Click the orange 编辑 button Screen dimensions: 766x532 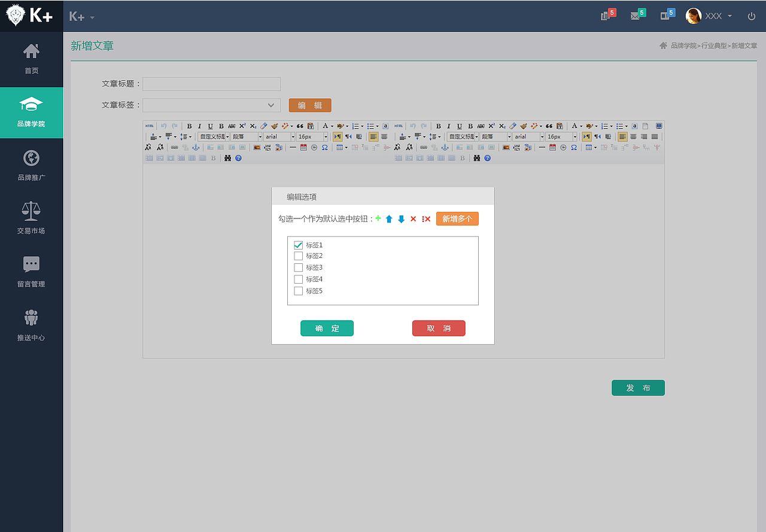point(310,105)
